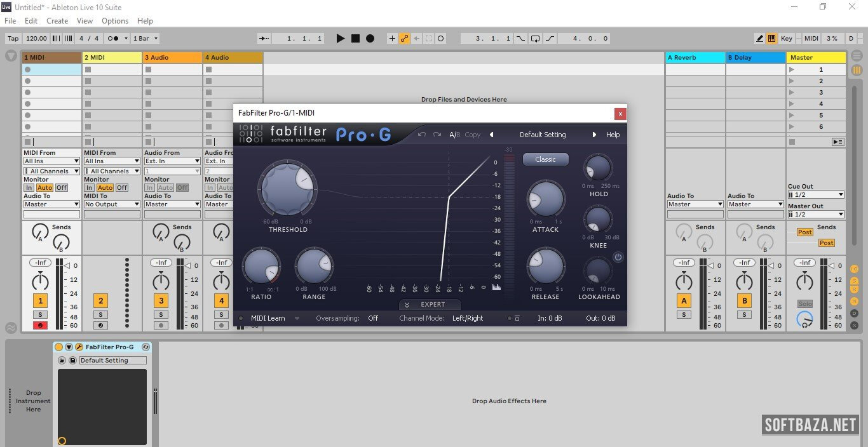Select previous preset with left arrow
The width and height of the screenshot is (868, 447).
coord(491,135)
